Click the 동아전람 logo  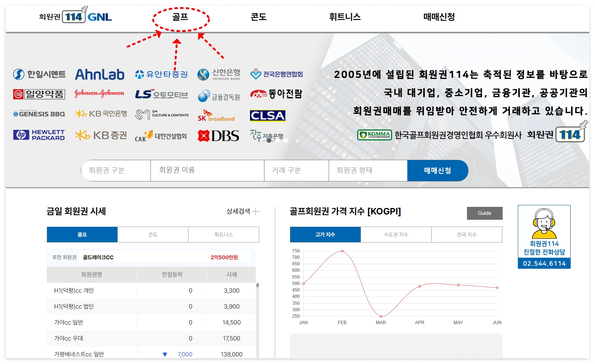point(276,94)
